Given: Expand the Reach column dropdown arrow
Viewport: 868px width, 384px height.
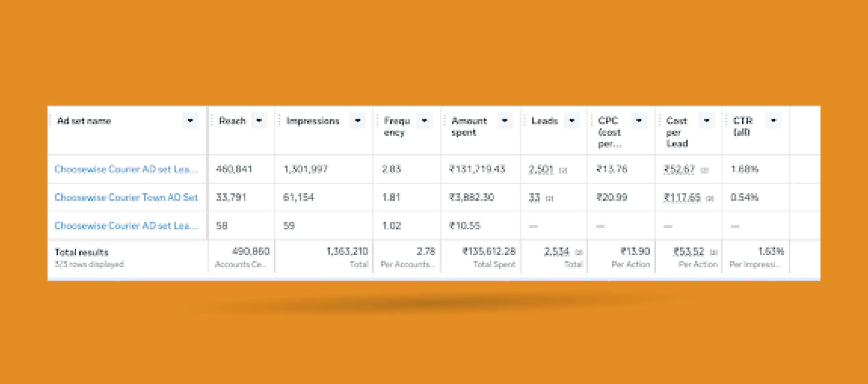Looking at the screenshot, I should (259, 121).
